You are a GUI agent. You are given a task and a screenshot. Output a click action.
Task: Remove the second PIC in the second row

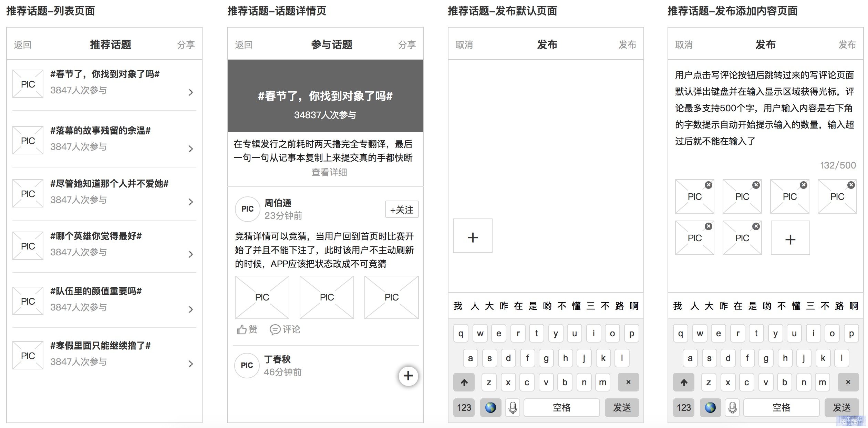pos(756,226)
